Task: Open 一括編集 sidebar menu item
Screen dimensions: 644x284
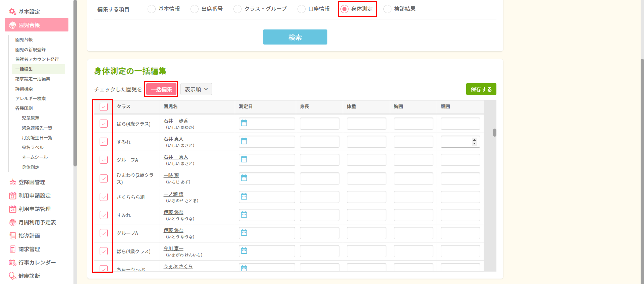Action: [x=39, y=69]
